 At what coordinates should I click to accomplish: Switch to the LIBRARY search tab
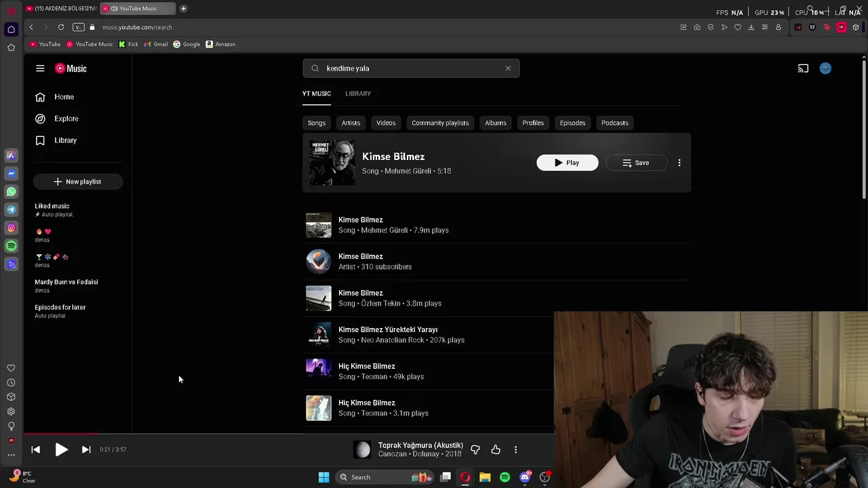click(x=358, y=94)
